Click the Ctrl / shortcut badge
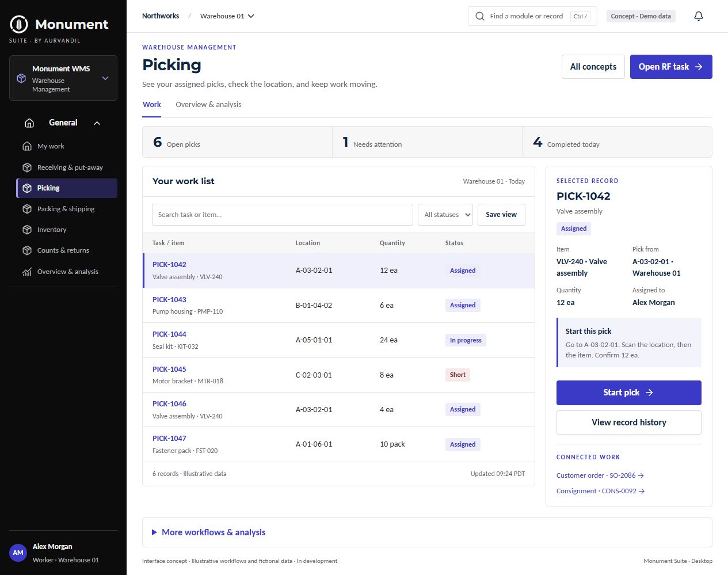This screenshot has width=728, height=575. pyautogui.click(x=580, y=16)
